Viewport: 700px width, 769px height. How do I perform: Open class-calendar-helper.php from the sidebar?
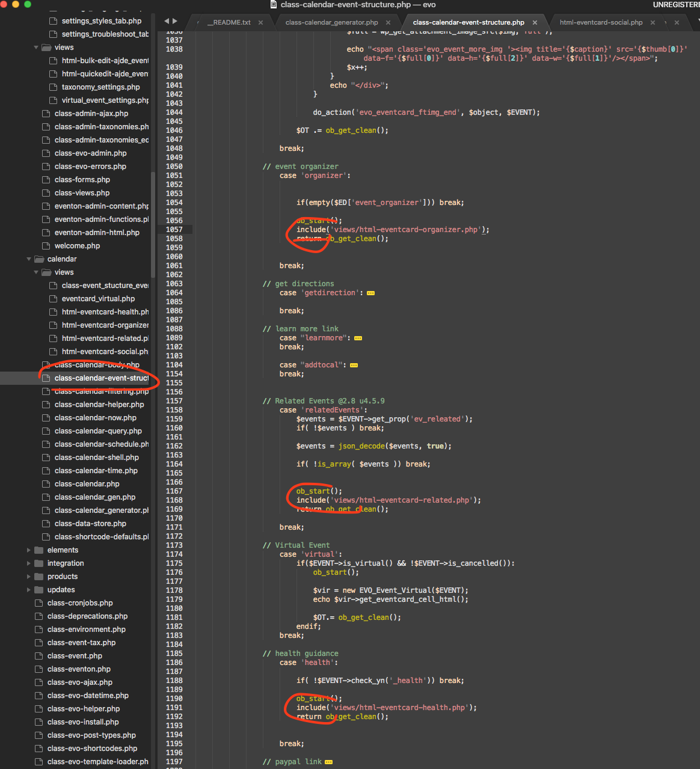[x=99, y=405]
